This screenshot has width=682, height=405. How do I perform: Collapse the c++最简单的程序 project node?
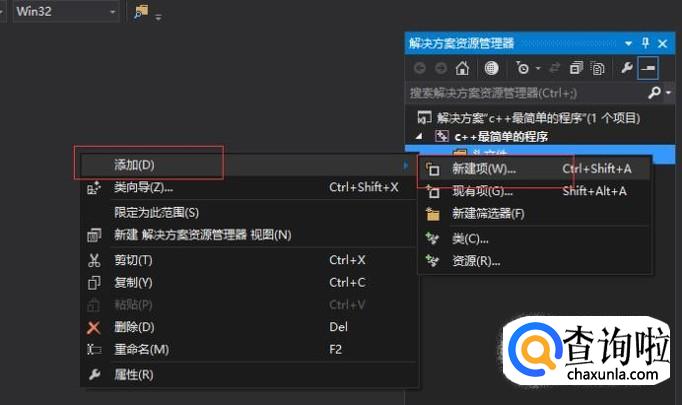pyautogui.click(x=419, y=136)
